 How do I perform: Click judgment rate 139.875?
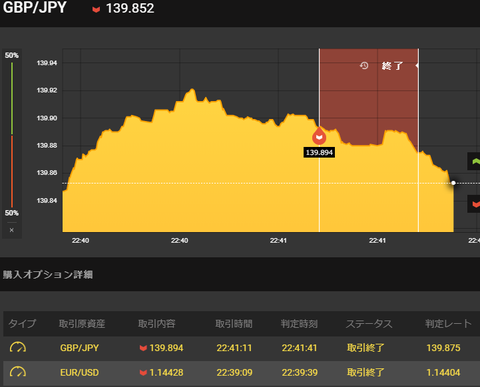(x=443, y=348)
